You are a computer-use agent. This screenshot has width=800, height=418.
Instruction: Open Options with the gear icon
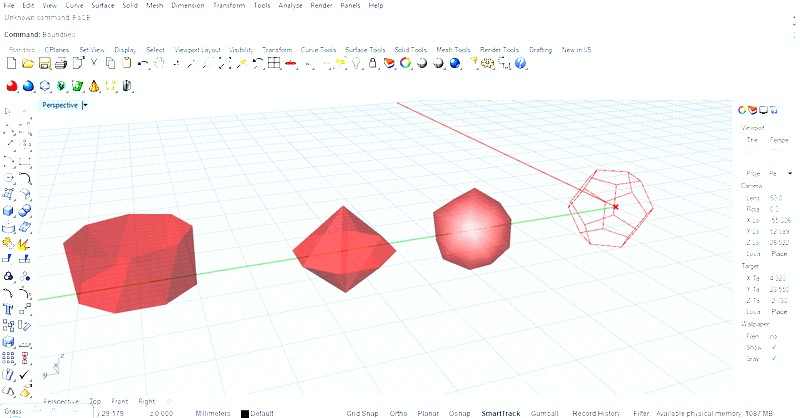pyautogui.click(x=488, y=63)
